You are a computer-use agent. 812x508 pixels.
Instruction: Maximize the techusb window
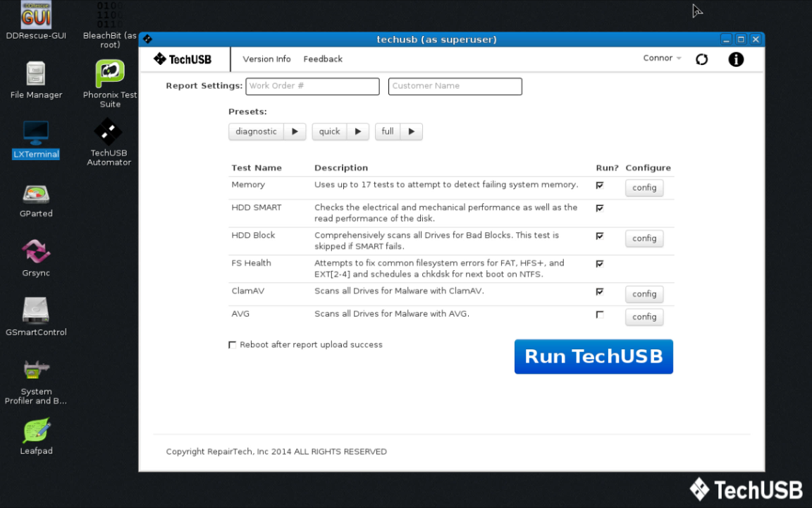click(741, 40)
